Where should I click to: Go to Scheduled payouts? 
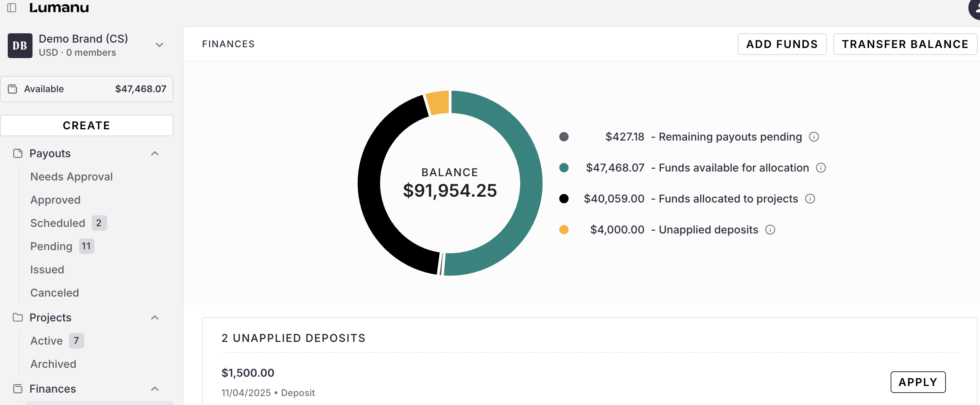(58, 223)
